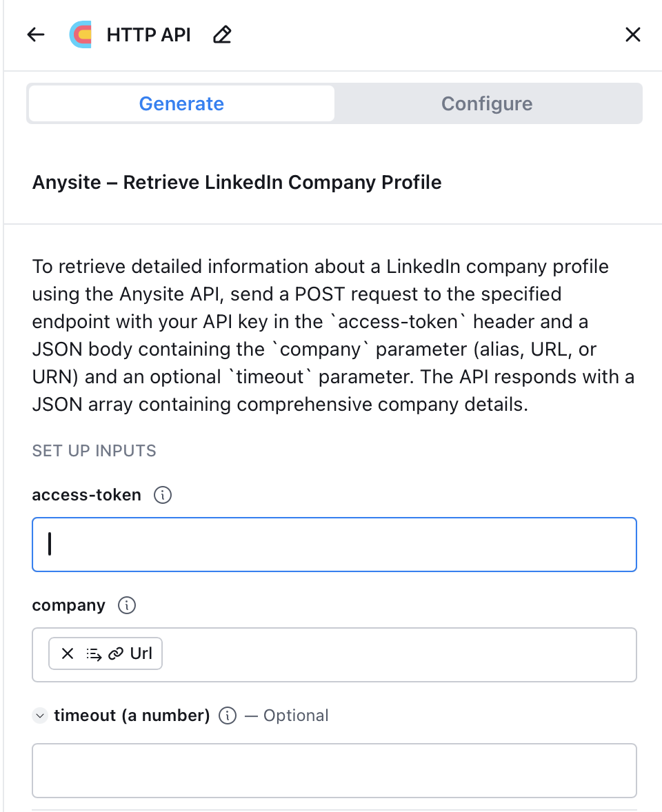Click the info icon beside the company field
662x812 pixels.
click(x=127, y=605)
